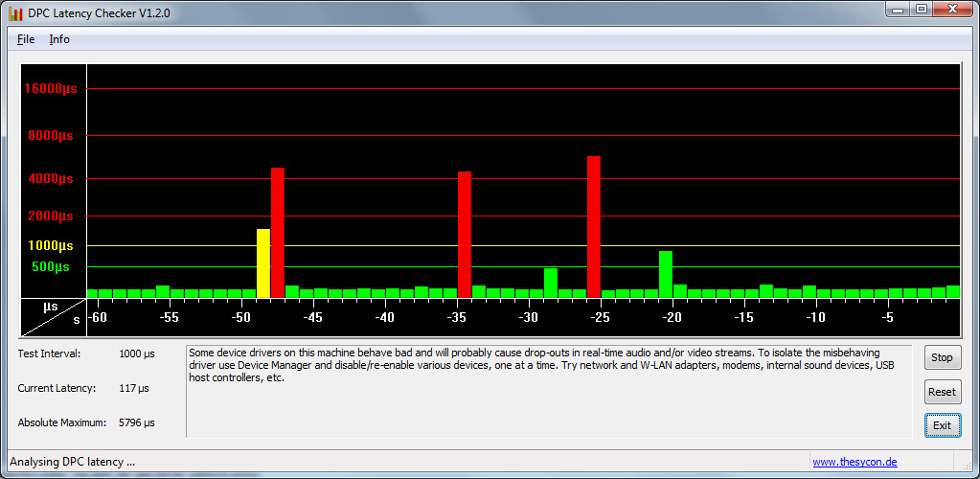This screenshot has width=980, height=479.
Task: Click the yellow 1000µs axis label
Action: coord(51,246)
